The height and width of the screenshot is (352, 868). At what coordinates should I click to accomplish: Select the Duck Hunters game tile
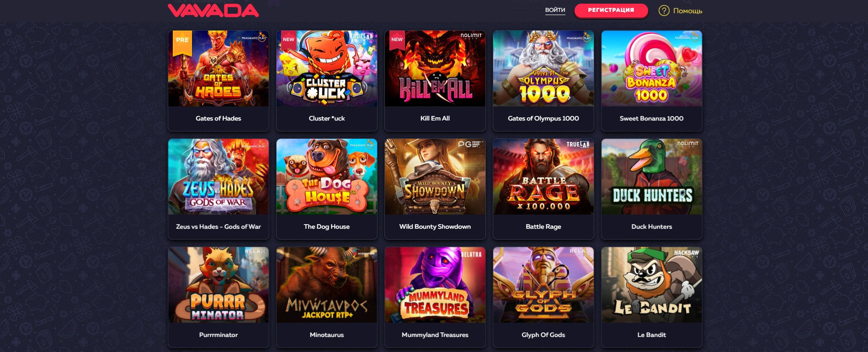(x=652, y=189)
